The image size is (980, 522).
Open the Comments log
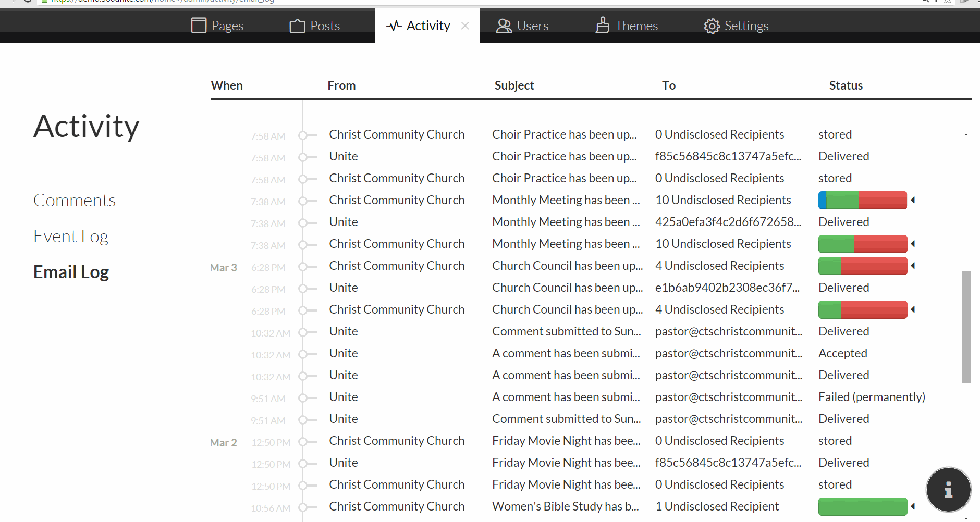click(75, 200)
